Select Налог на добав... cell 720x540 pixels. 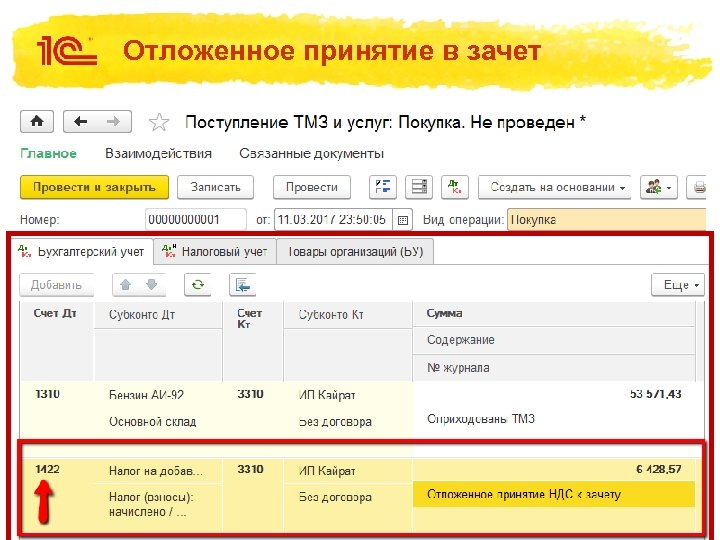coord(158,471)
